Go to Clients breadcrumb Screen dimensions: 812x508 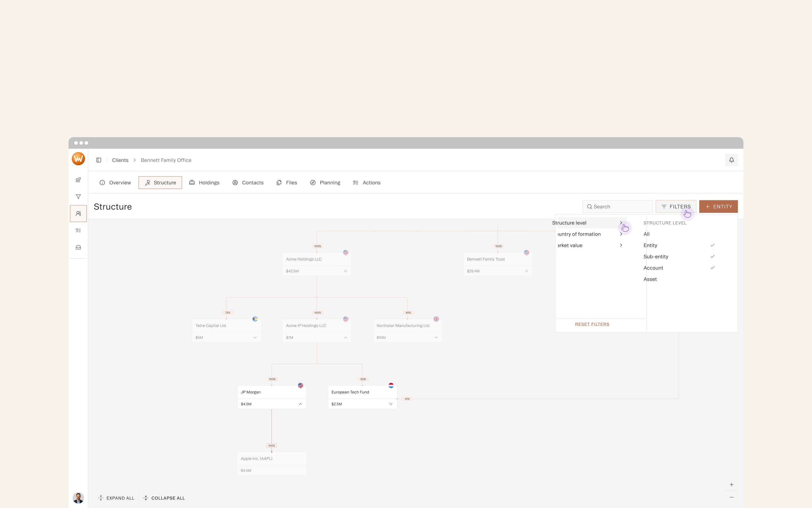pyautogui.click(x=120, y=160)
